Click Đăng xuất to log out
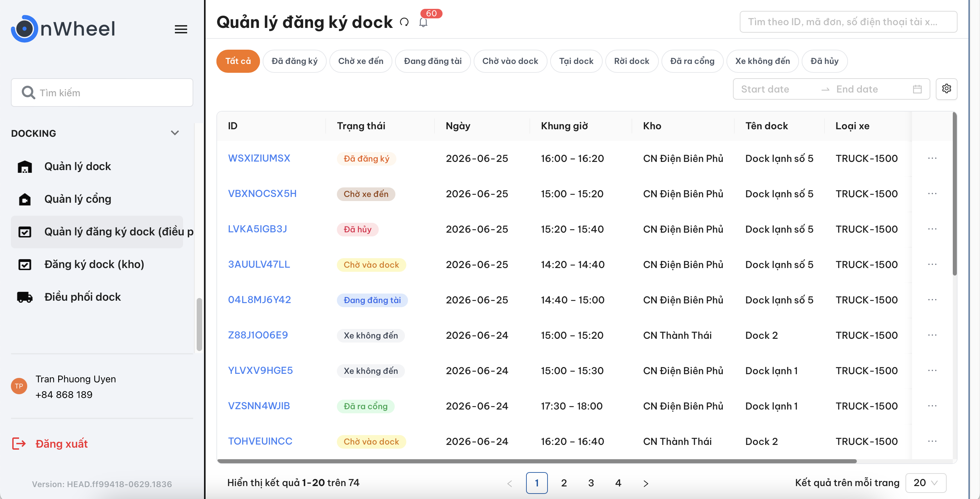 61,444
